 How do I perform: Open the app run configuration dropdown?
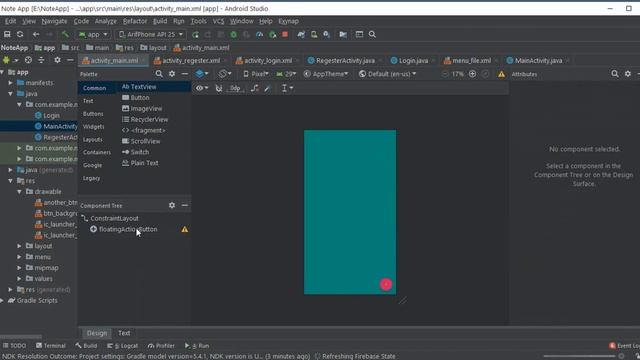(93, 35)
